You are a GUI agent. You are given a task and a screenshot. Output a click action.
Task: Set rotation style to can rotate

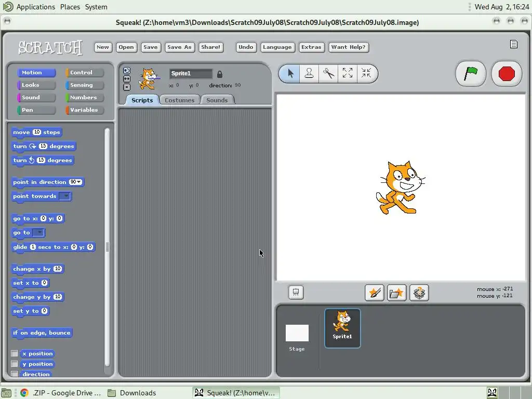tap(127, 71)
